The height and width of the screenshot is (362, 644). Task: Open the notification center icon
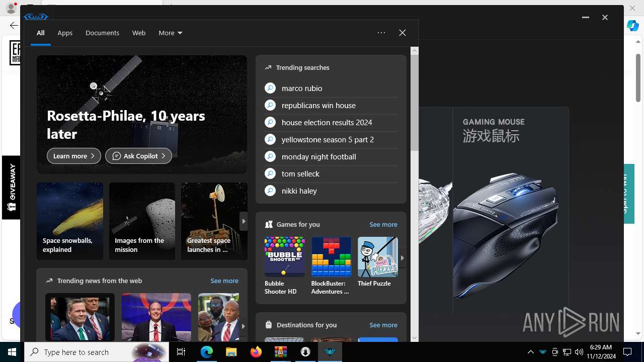click(x=627, y=352)
